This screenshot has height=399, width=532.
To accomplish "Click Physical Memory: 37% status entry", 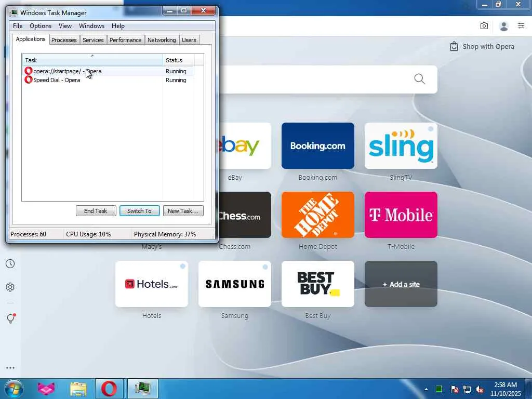I will [x=165, y=234].
